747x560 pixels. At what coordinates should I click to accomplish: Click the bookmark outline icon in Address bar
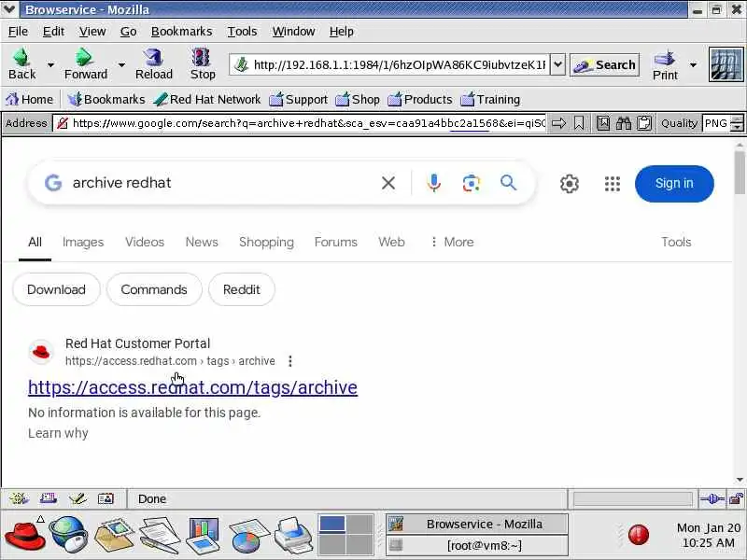579,123
